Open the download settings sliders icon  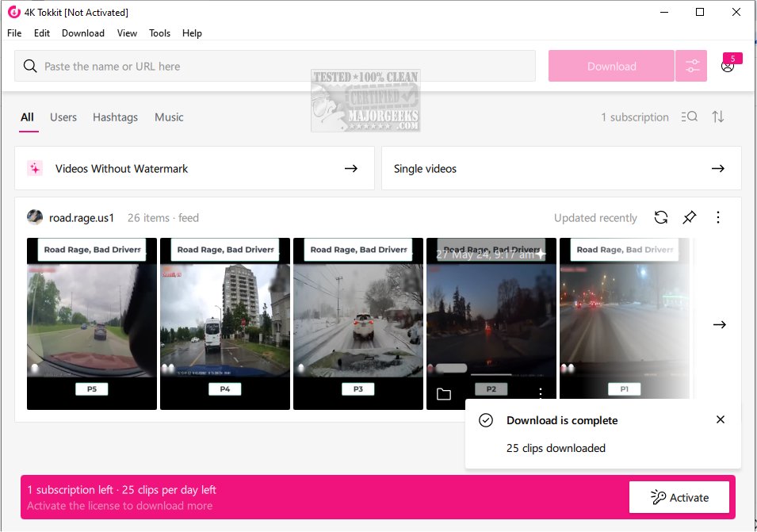pos(691,66)
